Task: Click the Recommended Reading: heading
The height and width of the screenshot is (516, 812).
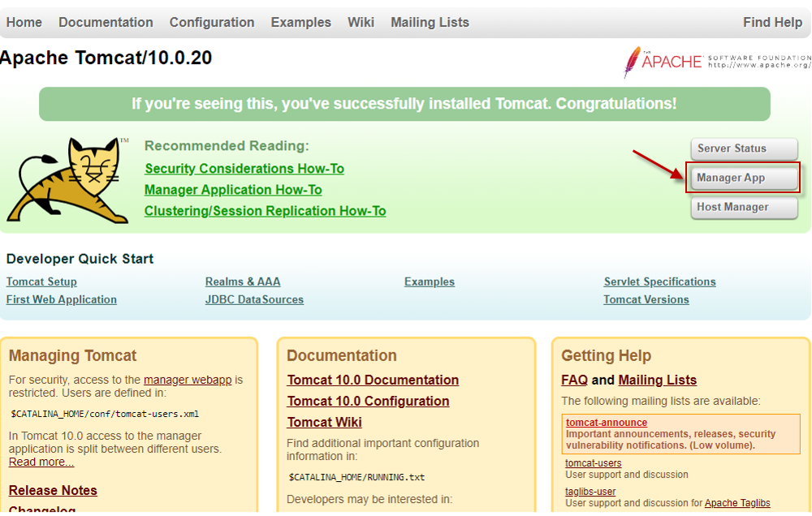Action: point(227,146)
